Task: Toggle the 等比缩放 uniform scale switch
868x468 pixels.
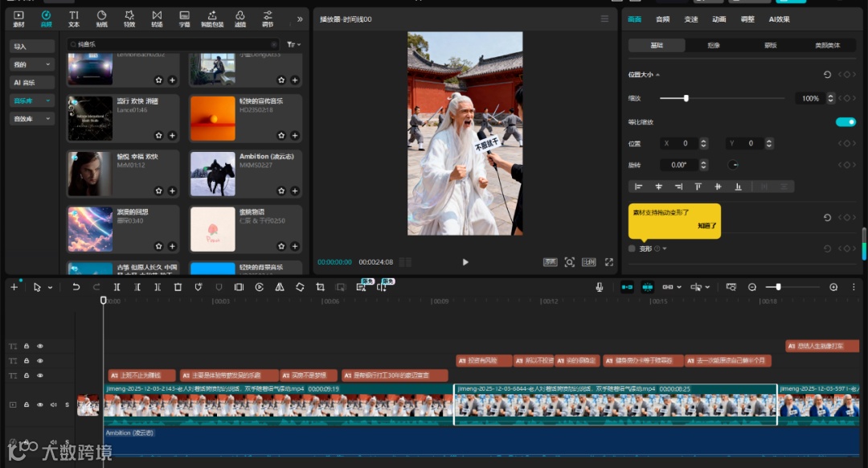Action: point(845,121)
